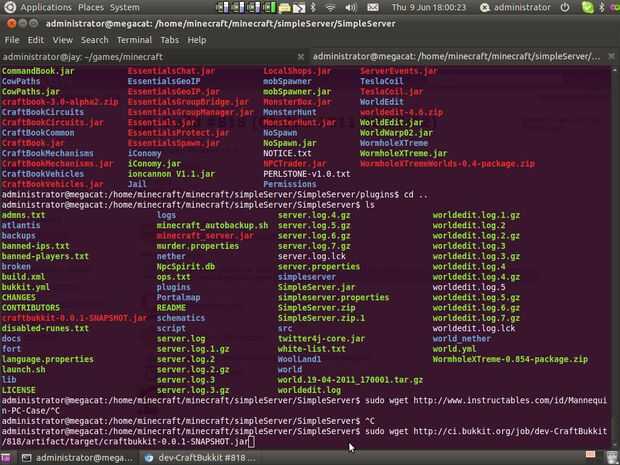Open the sound volume indicator
The width and height of the screenshot is (620, 465).
[350, 8]
